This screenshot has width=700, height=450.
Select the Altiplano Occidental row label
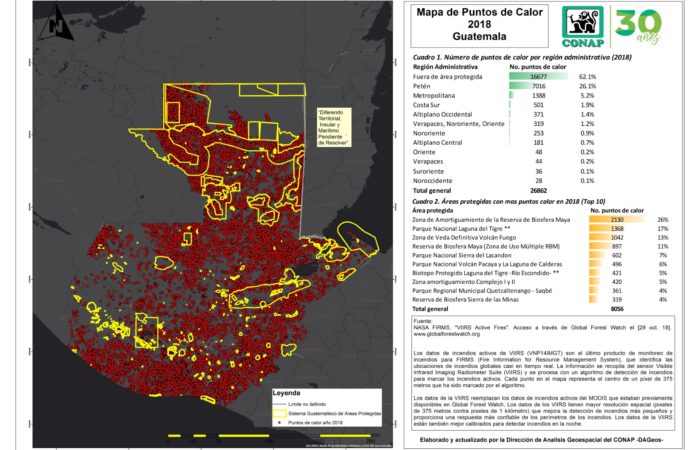(442, 114)
